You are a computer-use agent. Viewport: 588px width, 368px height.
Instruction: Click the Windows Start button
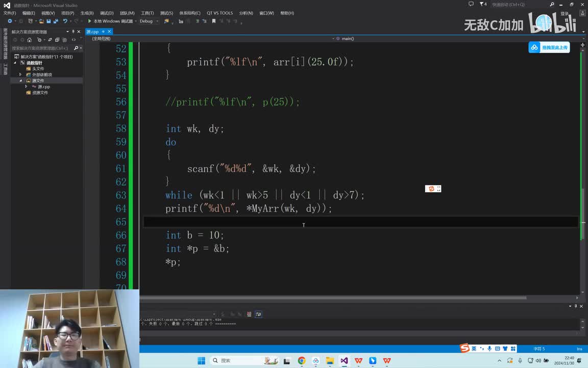click(202, 360)
